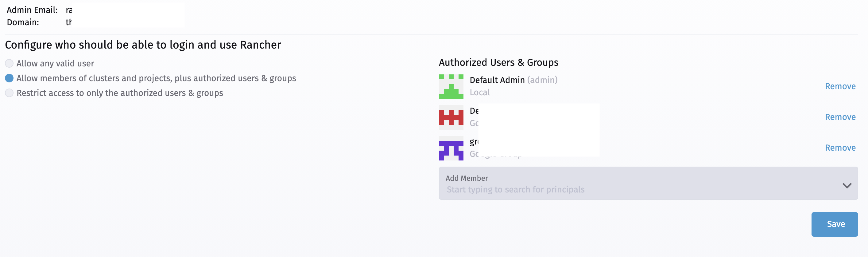The image size is (868, 257).
Task: Select the 'Allow any valid user' radio option
Action: [10, 63]
